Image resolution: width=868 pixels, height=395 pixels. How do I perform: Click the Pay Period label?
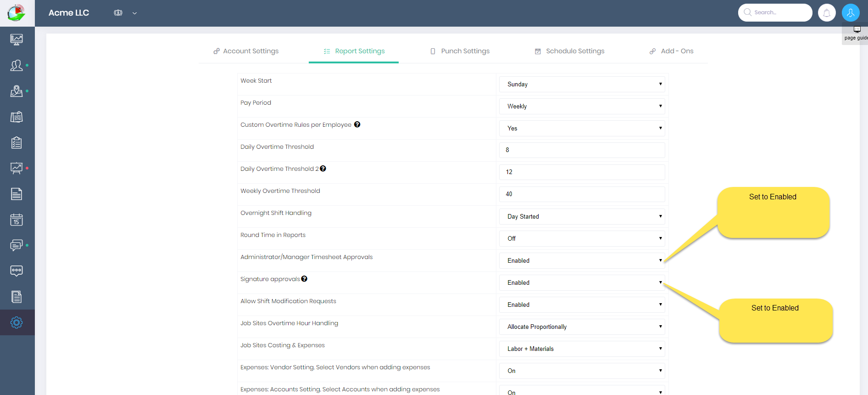tap(256, 102)
